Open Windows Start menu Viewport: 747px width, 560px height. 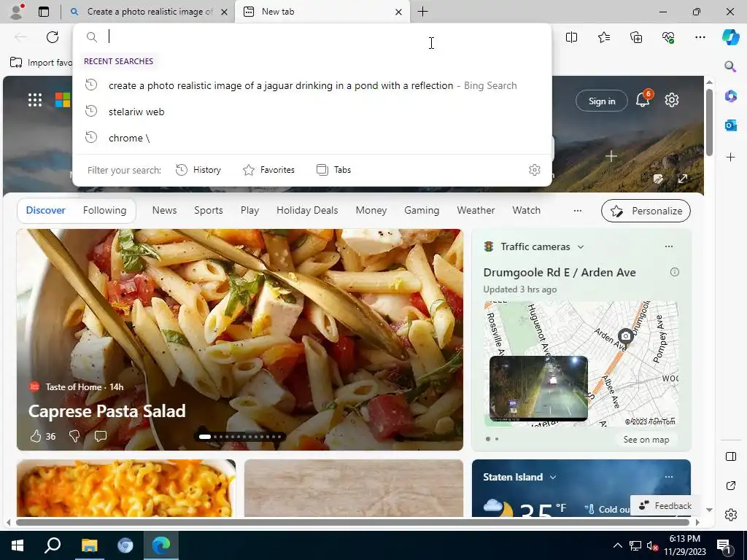pyautogui.click(x=18, y=545)
